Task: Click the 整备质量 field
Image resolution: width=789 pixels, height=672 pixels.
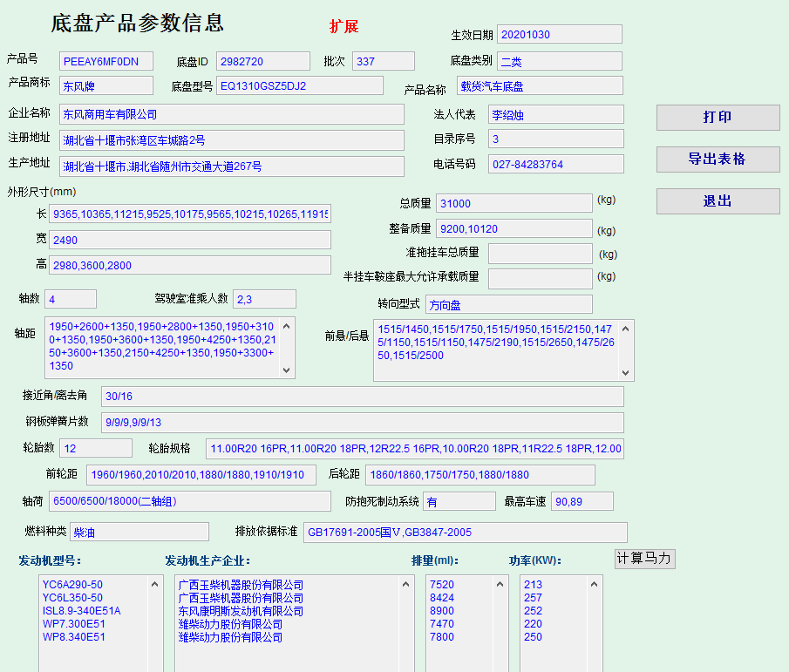Action: click(514, 229)
